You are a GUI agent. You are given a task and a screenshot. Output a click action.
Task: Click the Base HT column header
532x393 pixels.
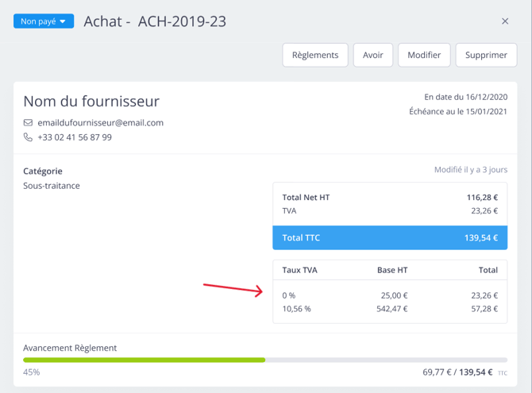392,270
